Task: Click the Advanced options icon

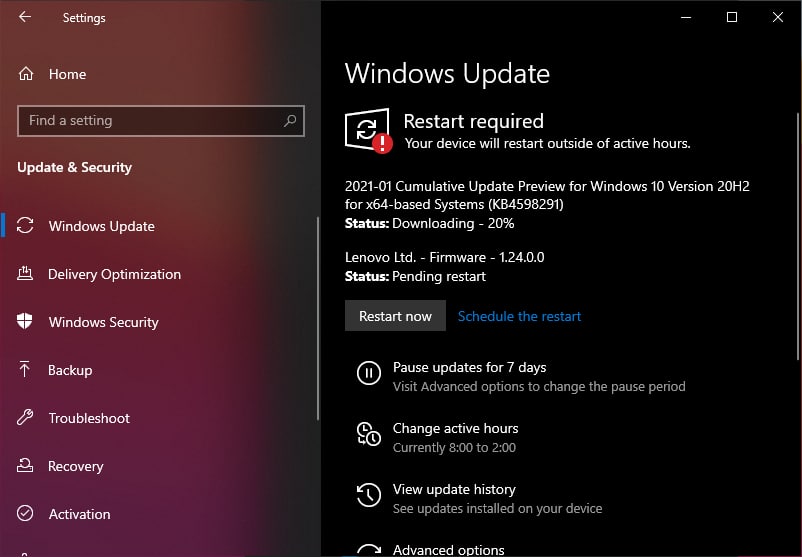Action: tap(368, 550)
